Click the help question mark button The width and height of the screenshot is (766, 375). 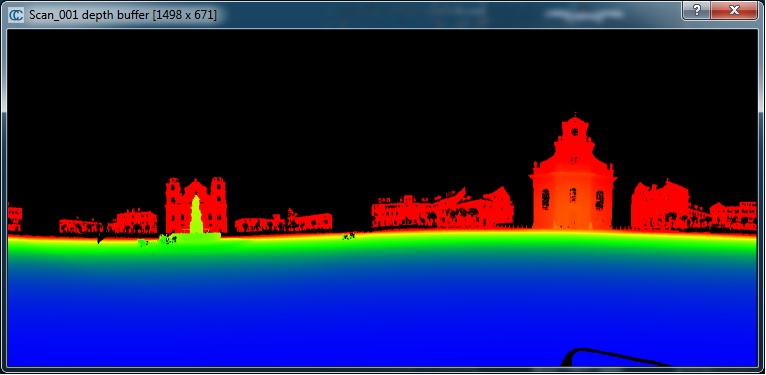coord(697,10)
